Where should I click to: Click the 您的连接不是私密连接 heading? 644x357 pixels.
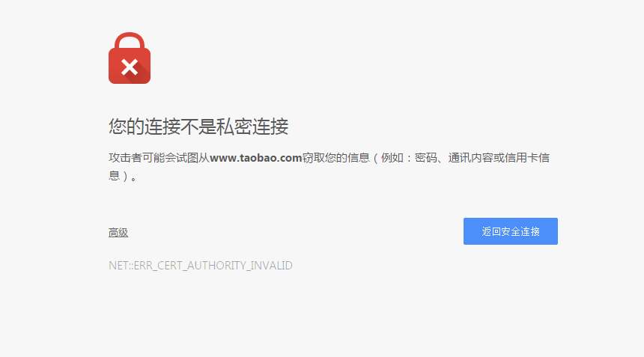pyautogui.click(x=198, y=126)
